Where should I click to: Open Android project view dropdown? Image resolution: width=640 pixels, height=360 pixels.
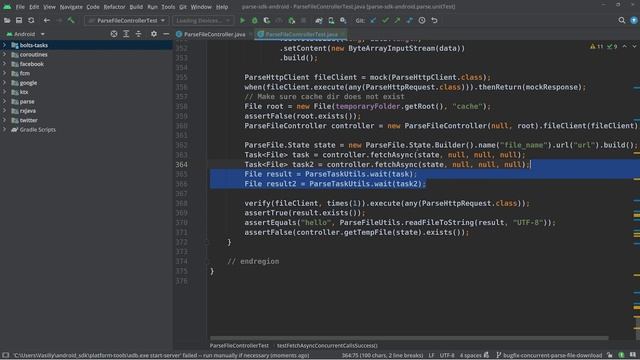pyautogui.click(x=25, y=34)
